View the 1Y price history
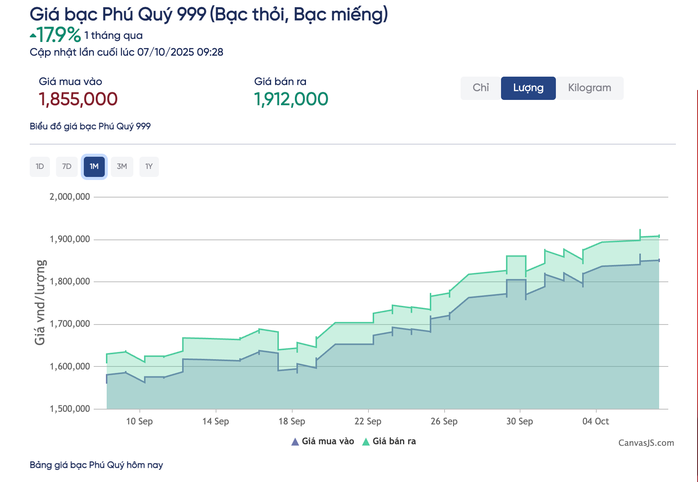698x482 pixels. click(148, 166)
